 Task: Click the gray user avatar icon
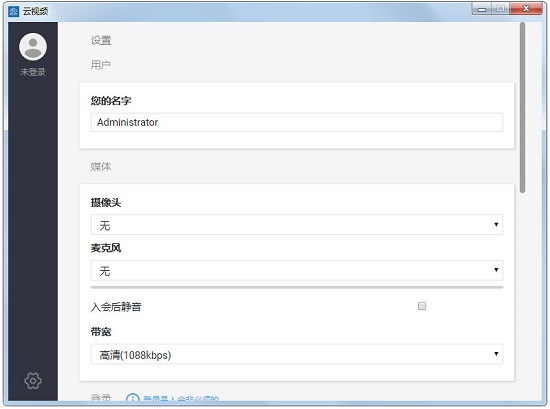[x=33, y=47]
